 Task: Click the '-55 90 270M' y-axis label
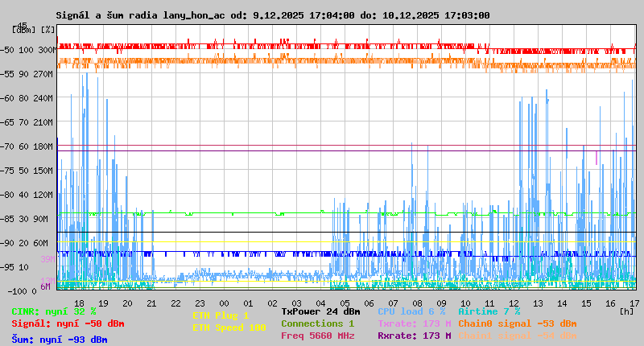[x=27, y=74]
